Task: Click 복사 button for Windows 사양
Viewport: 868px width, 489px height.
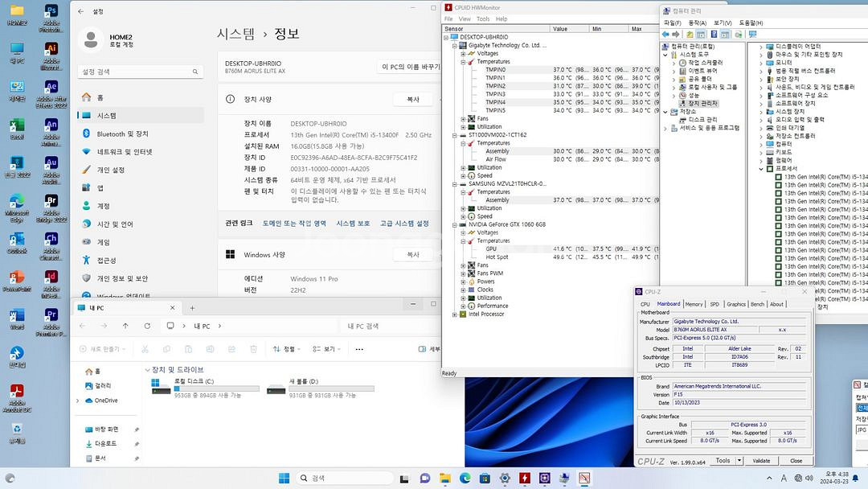Action: [x=413, y=255]
